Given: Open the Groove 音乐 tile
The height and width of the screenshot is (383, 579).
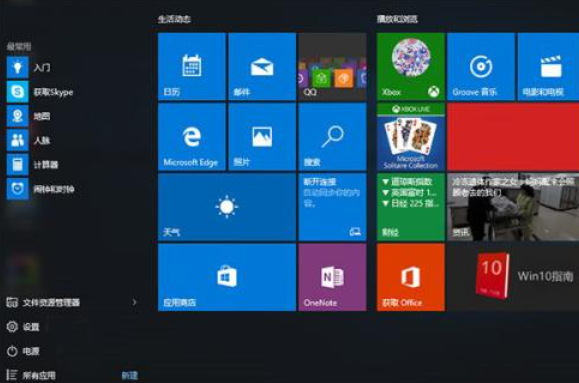Looking at the screenshot, I should (x=481, y=66).
